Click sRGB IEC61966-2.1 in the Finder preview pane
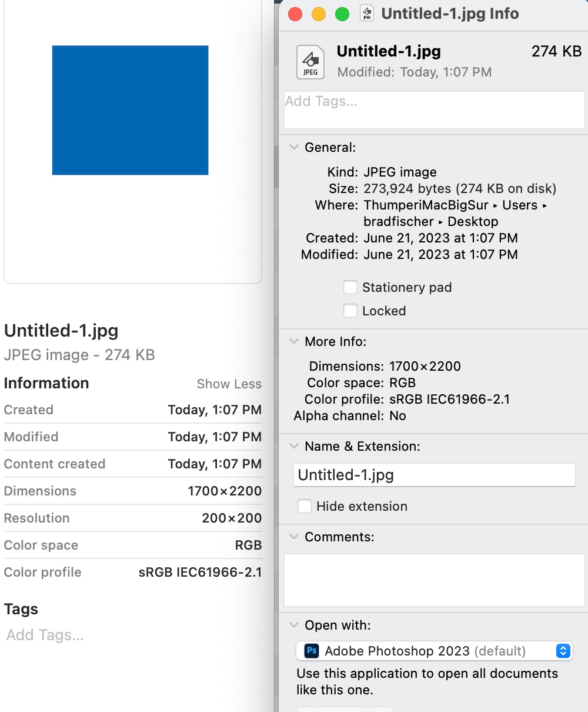The image size is (588, 712). 200,572
